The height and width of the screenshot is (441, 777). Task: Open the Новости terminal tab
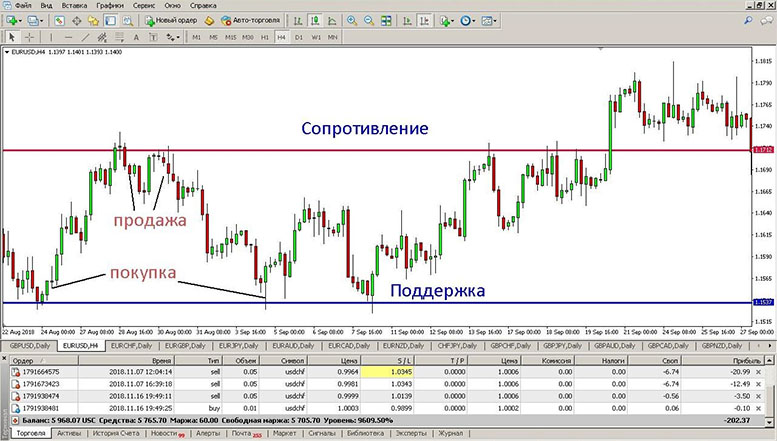coord(167,434)
